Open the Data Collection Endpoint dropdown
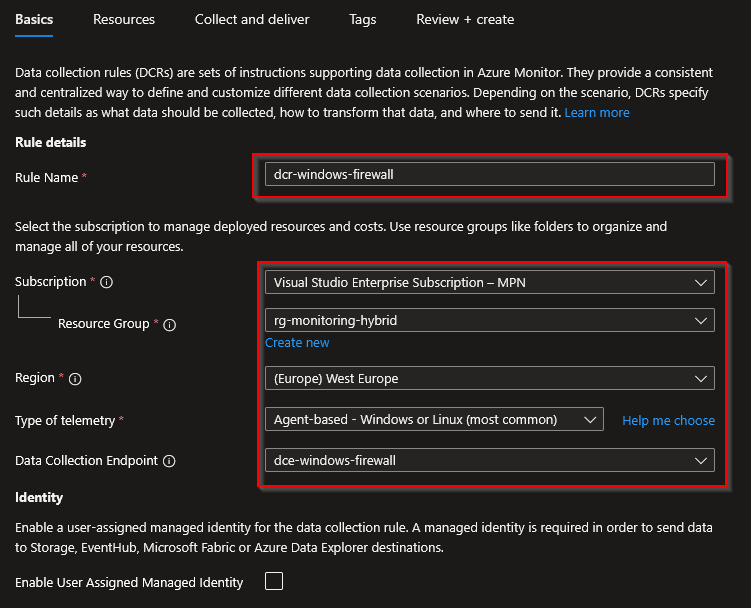The width and height of the screenshot is (751, 608). tap(489, 460)
